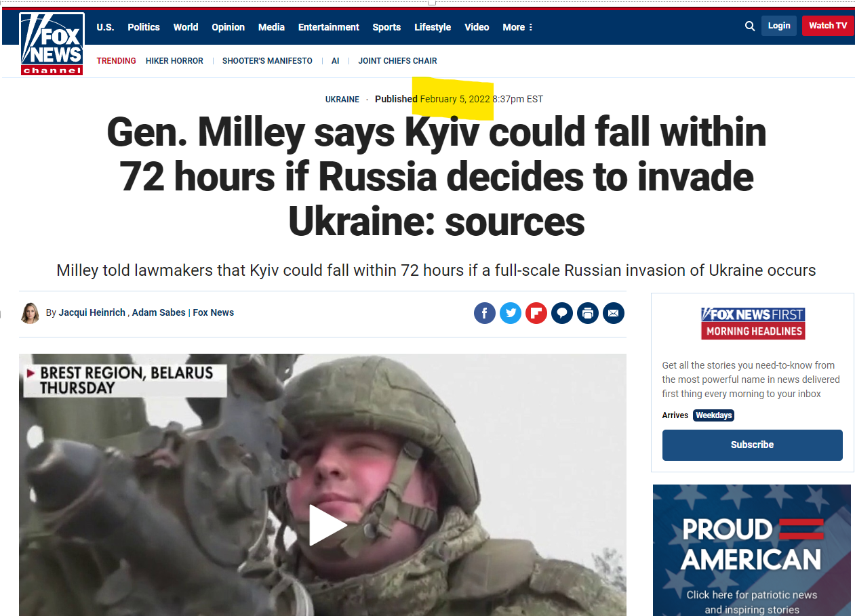Click the Login button

pos(779,26)
